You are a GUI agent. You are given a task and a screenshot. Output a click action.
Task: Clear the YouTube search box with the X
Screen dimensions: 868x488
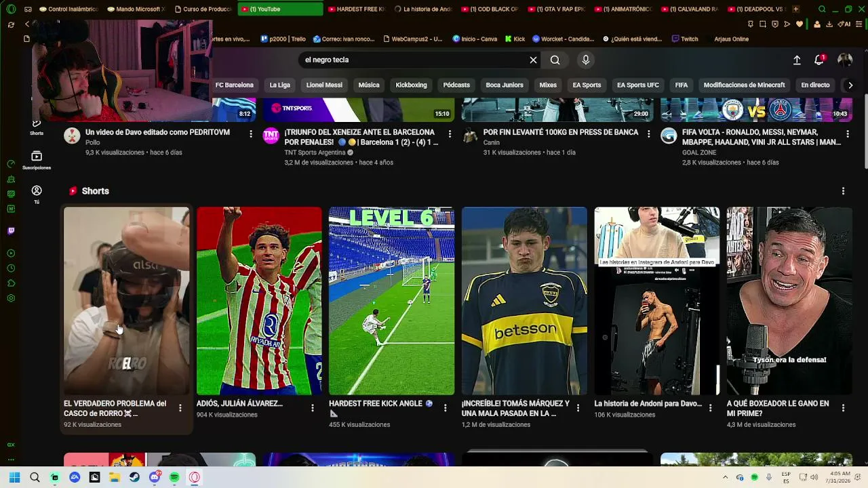pyautogui.click(x=533, y=60)
